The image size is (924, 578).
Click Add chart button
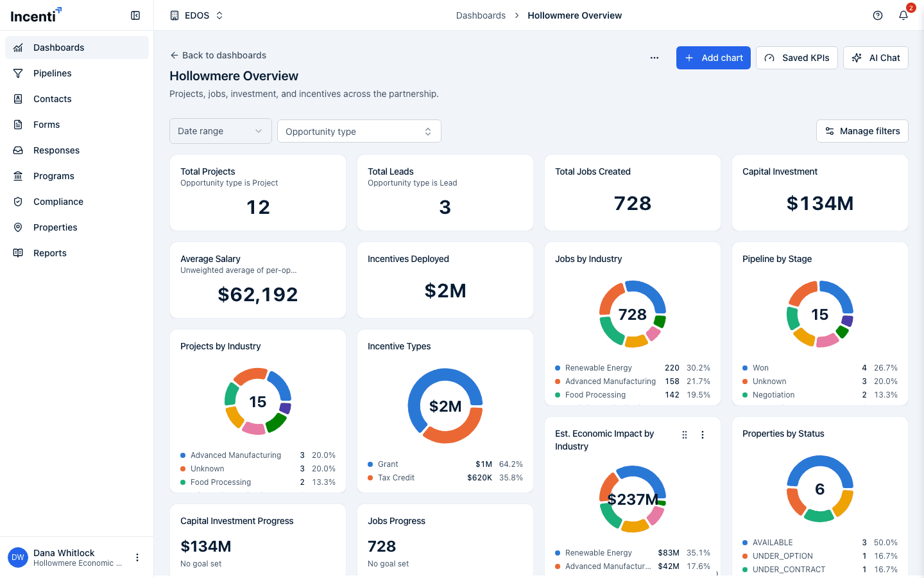714,58
